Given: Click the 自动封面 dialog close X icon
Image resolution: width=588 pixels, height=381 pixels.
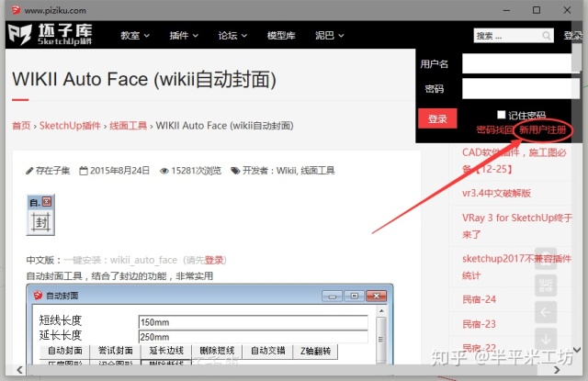Looking at the screenshot, I should click(x=377, y=296).
